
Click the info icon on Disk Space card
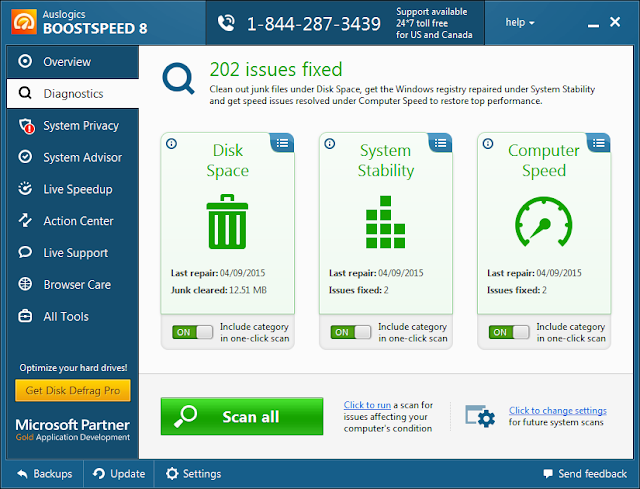tap(171, 144)
